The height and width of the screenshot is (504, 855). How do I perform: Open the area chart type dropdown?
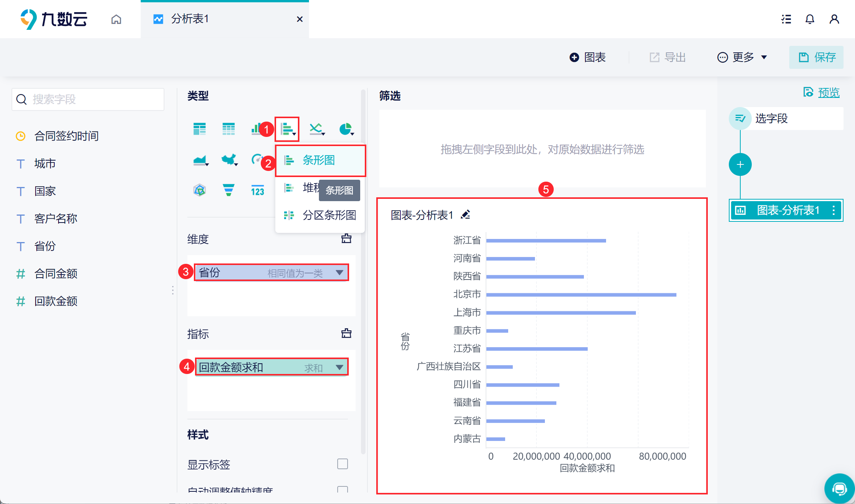pyautogui.click(x=201, y=160)
